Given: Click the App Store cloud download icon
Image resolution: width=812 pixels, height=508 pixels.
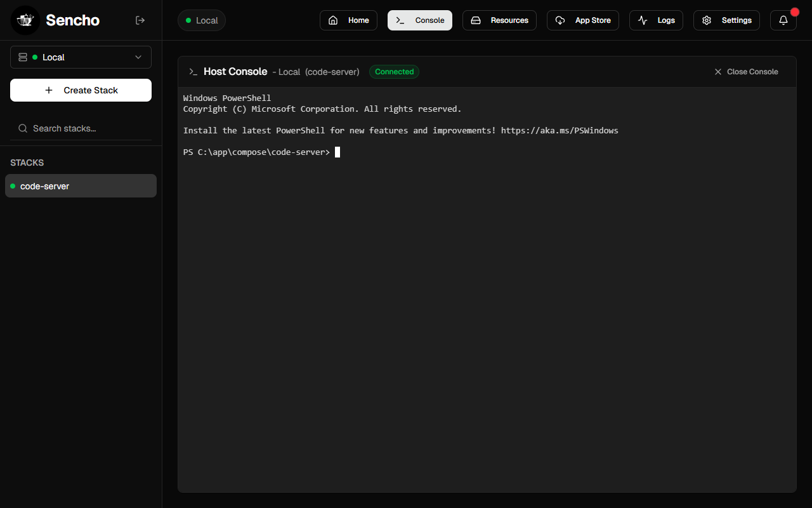Looking at the screenshot, I should pos(560,20).
